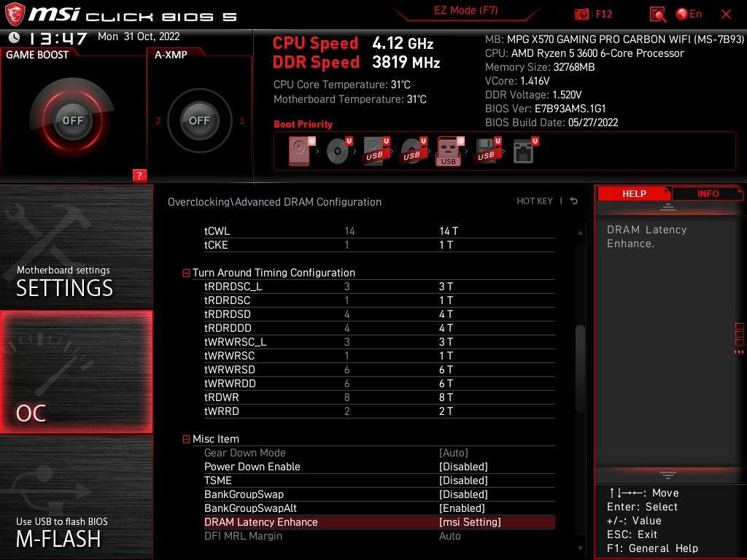
Task: Click the CPU Speed 4.12 GHz readout
Action: (353, 43)
